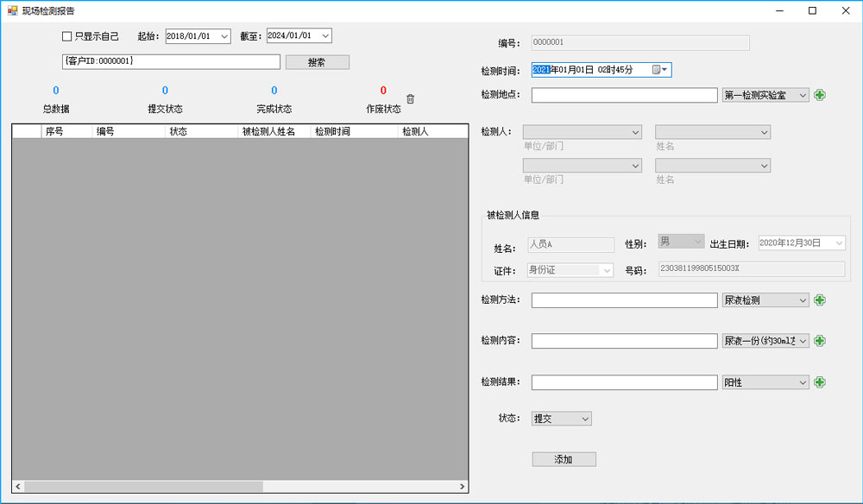The image size is (863, 504).
Task: Sort by 被检测人姓名 column header
Action: click(274, 131)
